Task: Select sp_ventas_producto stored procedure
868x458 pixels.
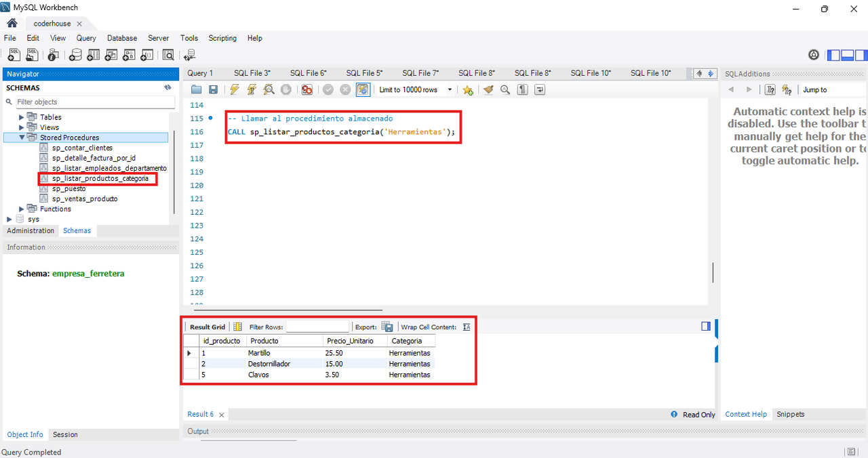Action: [x=84, y=199]
